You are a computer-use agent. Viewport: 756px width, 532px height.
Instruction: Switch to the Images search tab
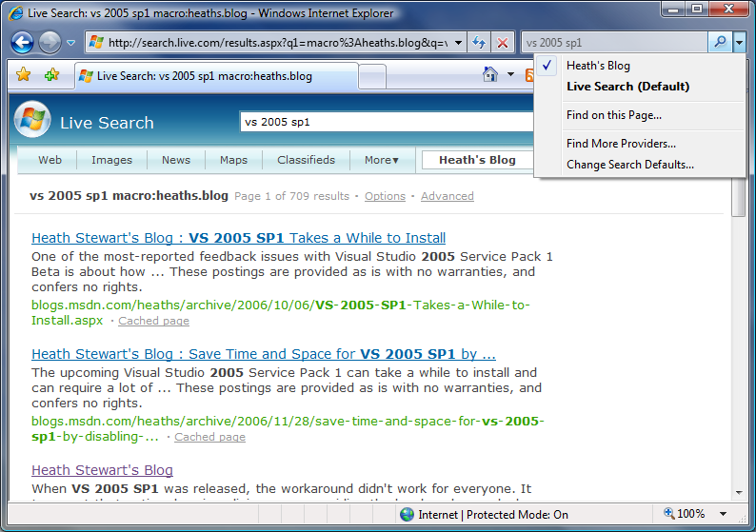point(111,160)
